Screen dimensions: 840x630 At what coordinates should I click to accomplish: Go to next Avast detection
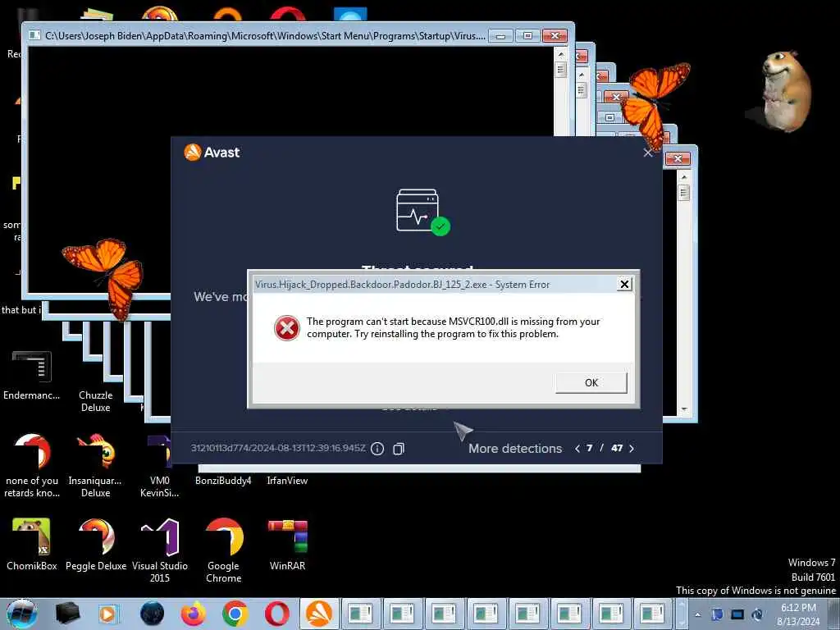[x=632, y=449]
